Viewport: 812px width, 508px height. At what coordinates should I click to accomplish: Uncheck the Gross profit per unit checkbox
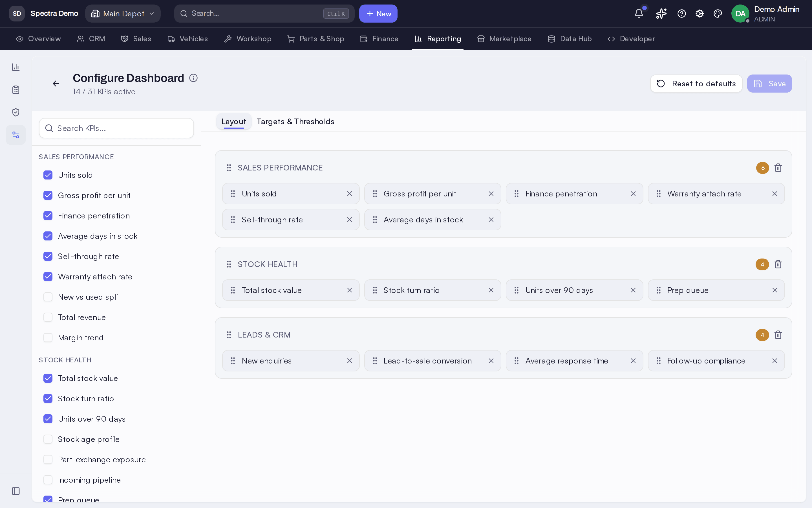tap(48, 196)
